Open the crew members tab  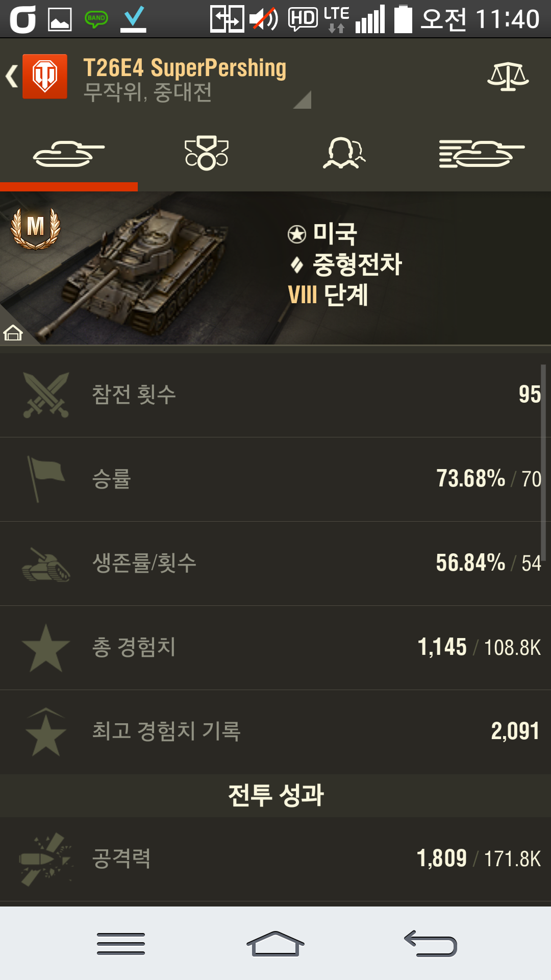pos(344,153)
